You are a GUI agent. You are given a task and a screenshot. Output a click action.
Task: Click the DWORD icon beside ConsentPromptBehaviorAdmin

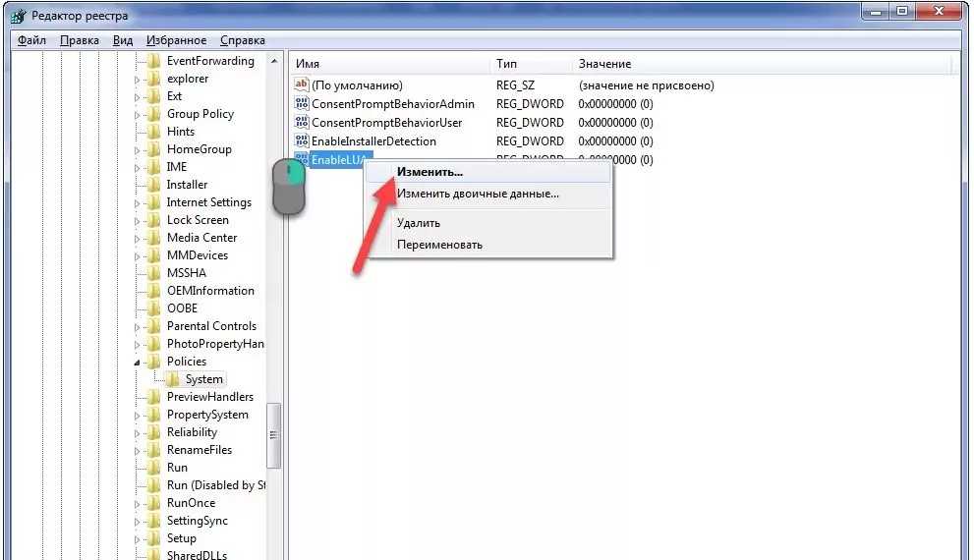click(302, 104)
